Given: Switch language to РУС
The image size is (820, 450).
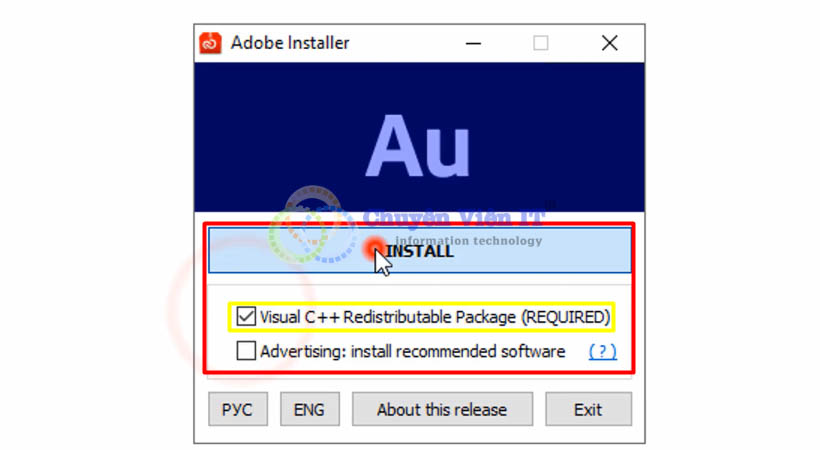Looking at the screenshot, I should click(x=237, y=409).
